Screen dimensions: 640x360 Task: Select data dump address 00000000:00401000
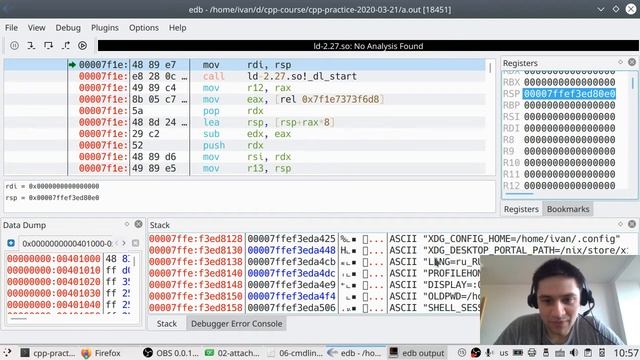click(53, 259)
